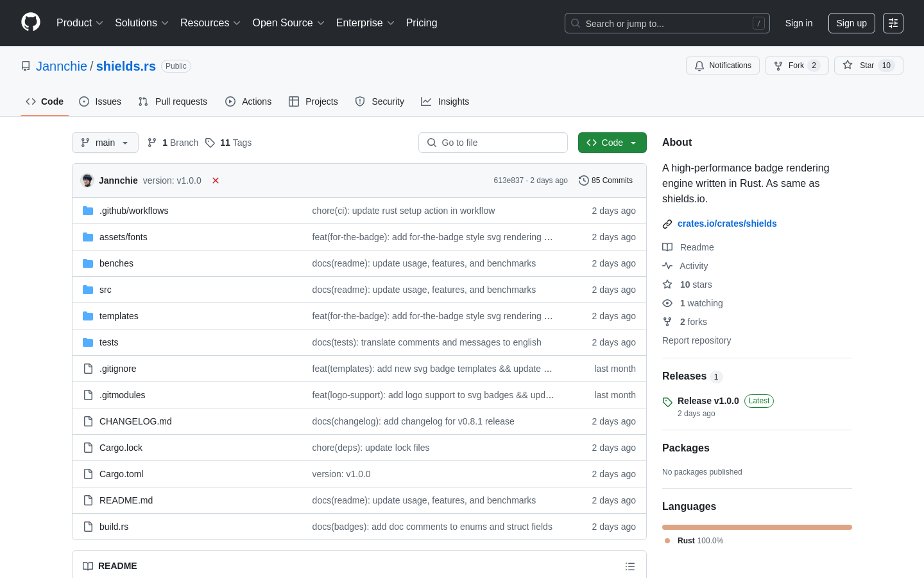This screenshot has width=924, height=578.
Task: Open the 85 Commits link
Action: coord(606,180)
